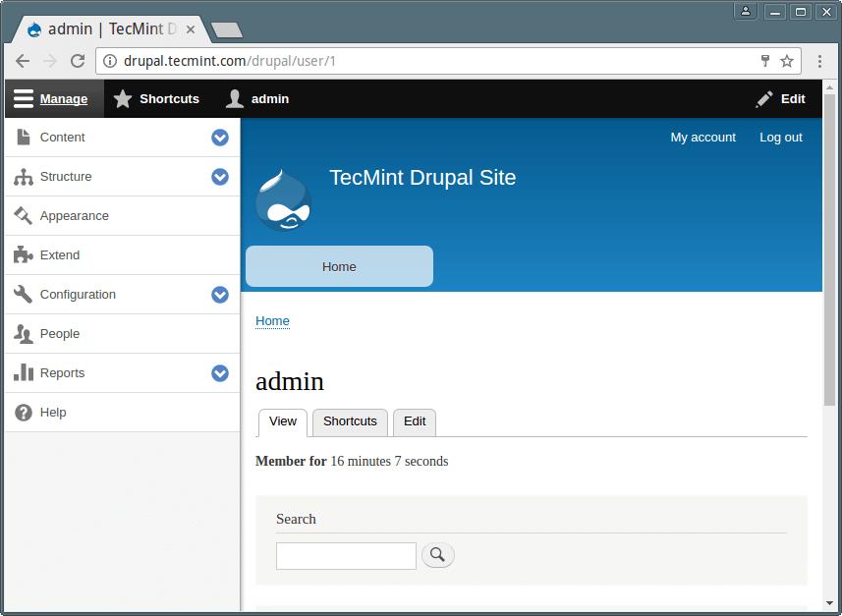Click the Reports bar chart icon
Screen dimensions: 842x616
tap(22, 372)
